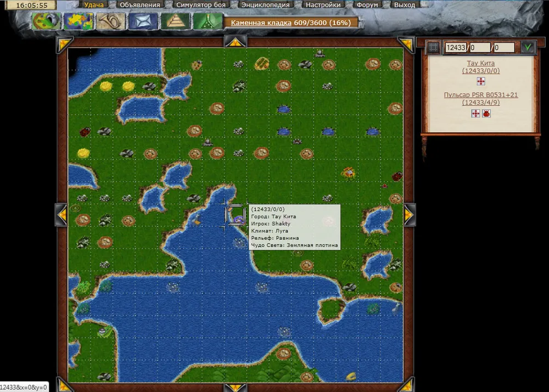Toggle the map grid square icon

point(433,47)
